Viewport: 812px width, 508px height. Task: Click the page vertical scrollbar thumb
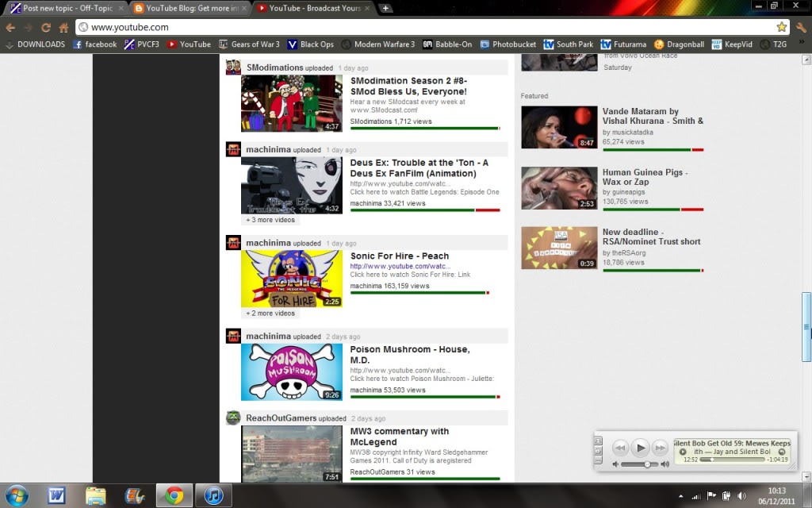point(806,327)
